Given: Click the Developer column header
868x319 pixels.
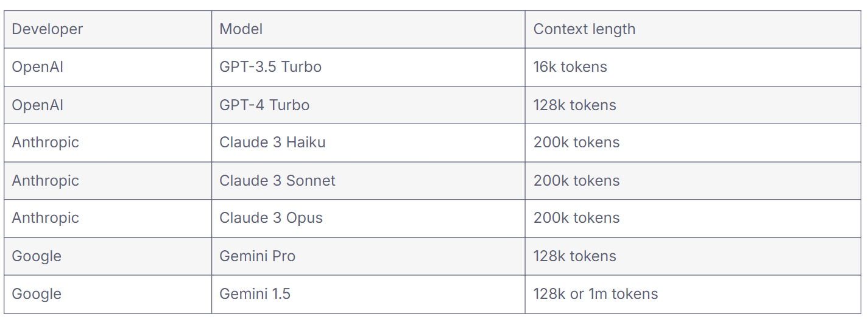Looking at the screenshot, I should point(108,29).
